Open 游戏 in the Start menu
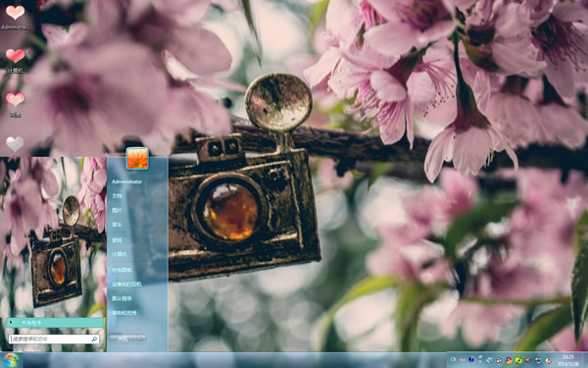 [117, 240]
